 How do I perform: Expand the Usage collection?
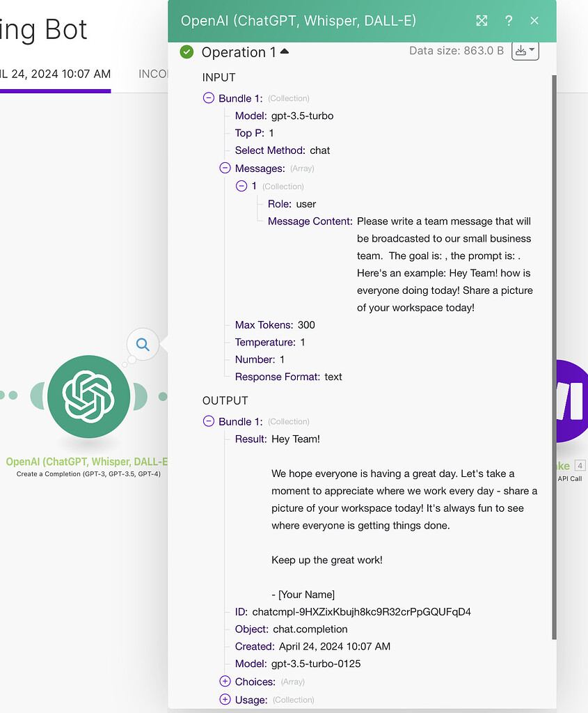coord(224,700)
